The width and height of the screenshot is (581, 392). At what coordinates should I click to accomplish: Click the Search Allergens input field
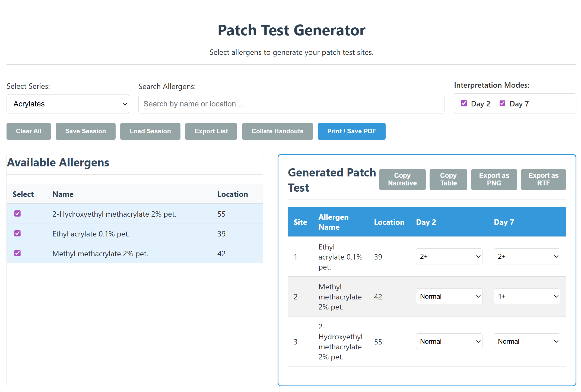coord(291,104)
